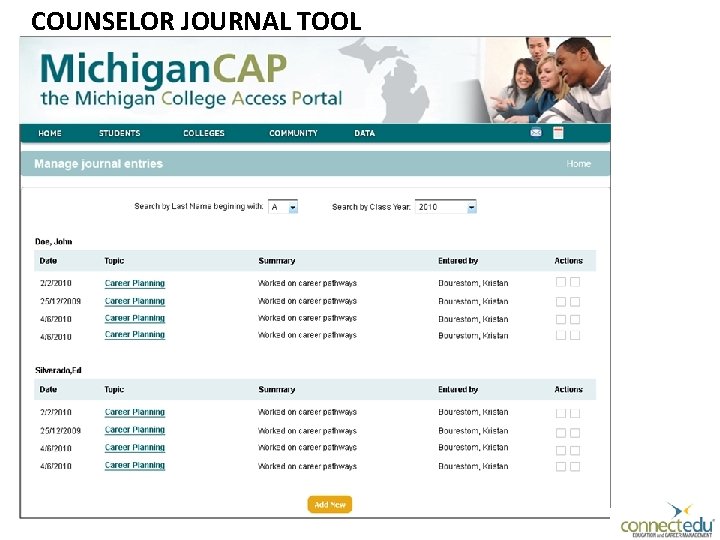This screenshot has height=540, width=720.
Task: Click first Actions box in Silverado's 2/2/2010 row
Action: [x=561, y=413]
